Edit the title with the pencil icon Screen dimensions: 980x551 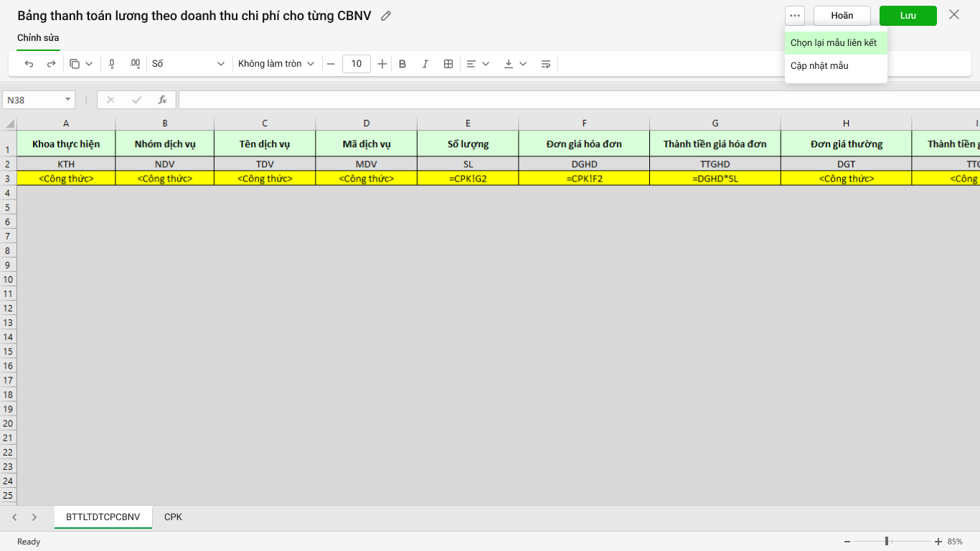(x=386, y=16)
